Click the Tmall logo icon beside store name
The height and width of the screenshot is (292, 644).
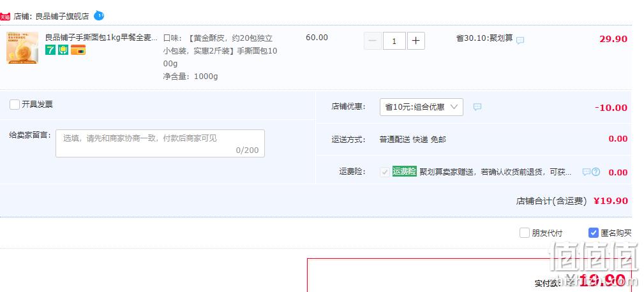(x=5, y=17)
